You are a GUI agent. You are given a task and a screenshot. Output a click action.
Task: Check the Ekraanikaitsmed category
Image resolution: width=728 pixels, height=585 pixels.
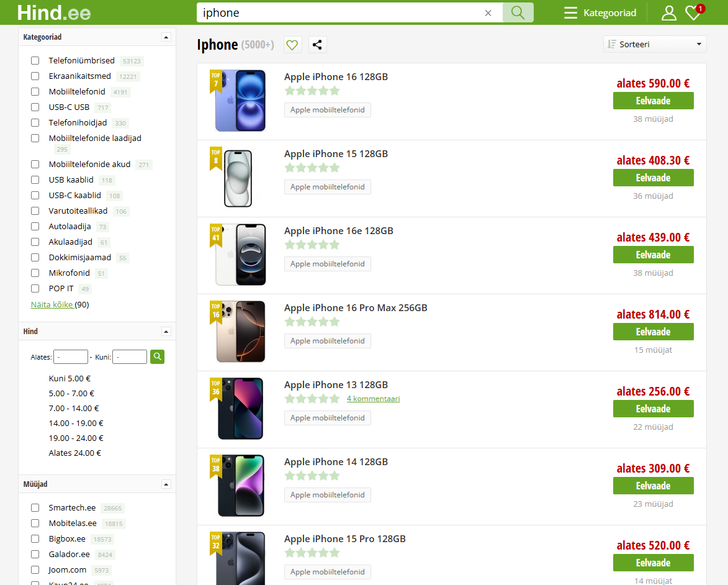35,76
